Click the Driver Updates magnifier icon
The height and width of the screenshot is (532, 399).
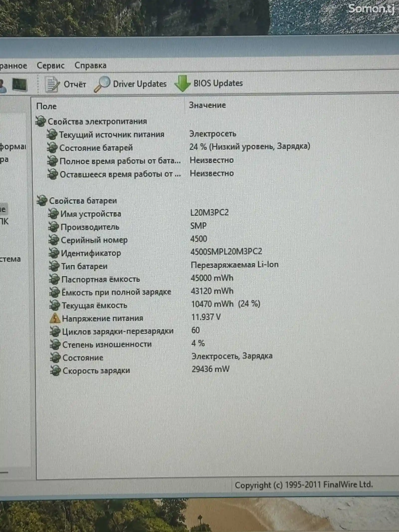click(102, 84)
